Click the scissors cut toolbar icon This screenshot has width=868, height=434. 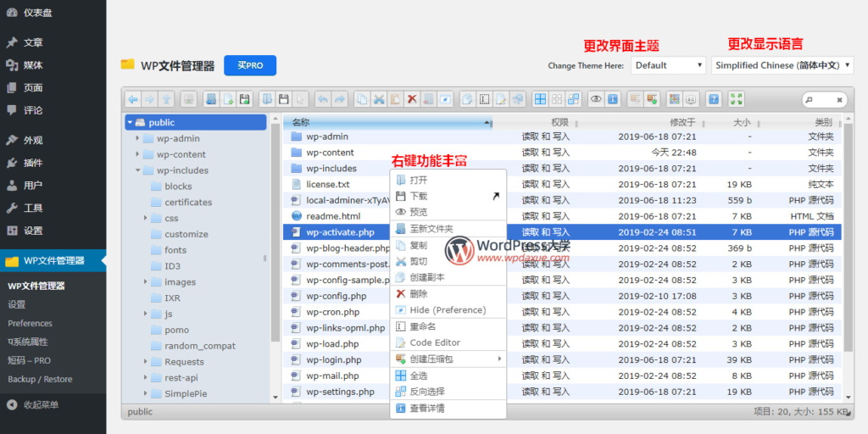(378, 99)
